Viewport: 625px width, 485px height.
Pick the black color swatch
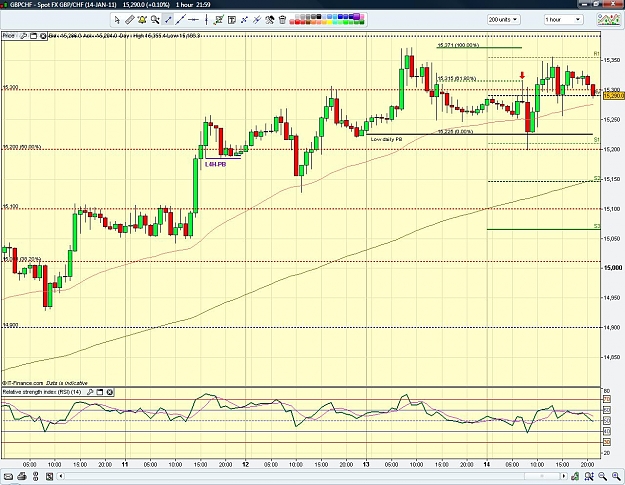[319, 16]
